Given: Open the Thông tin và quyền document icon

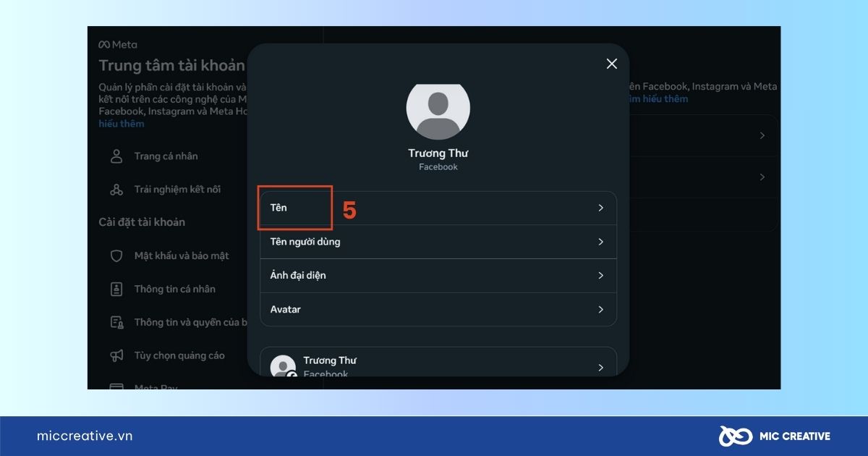Looking at the screenshot, I should tap(116, 322).
